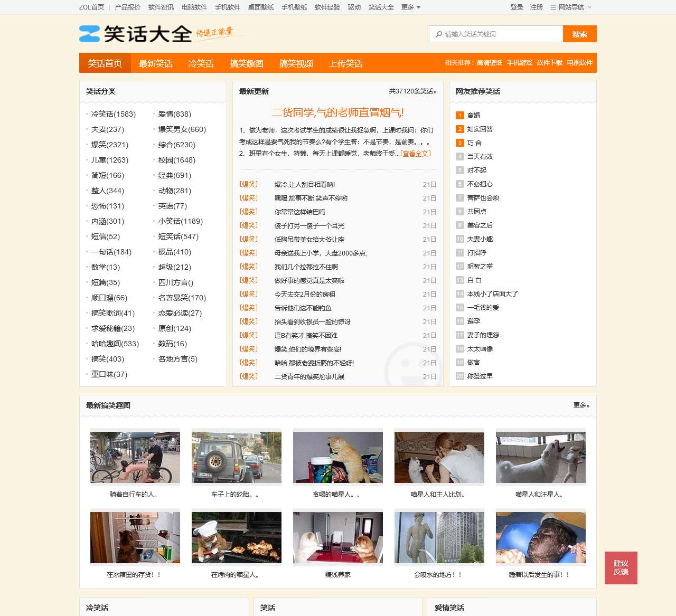Open the 睡着以后发生的事 thumbnail
The width and height of the screenshot is (676, 616).
pyautogui.click(x=541, y=537)
